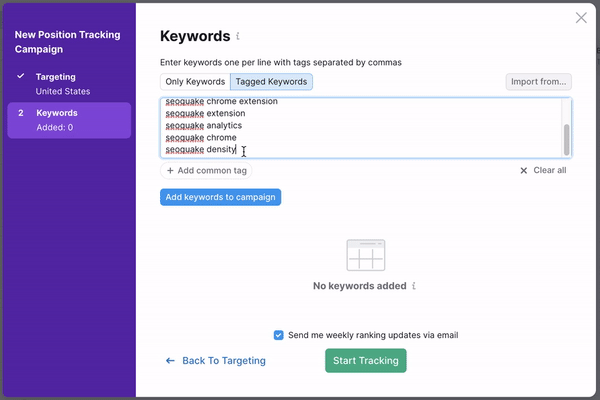
Task: Close the Position Tracking dialog
Action: point(581,18)
